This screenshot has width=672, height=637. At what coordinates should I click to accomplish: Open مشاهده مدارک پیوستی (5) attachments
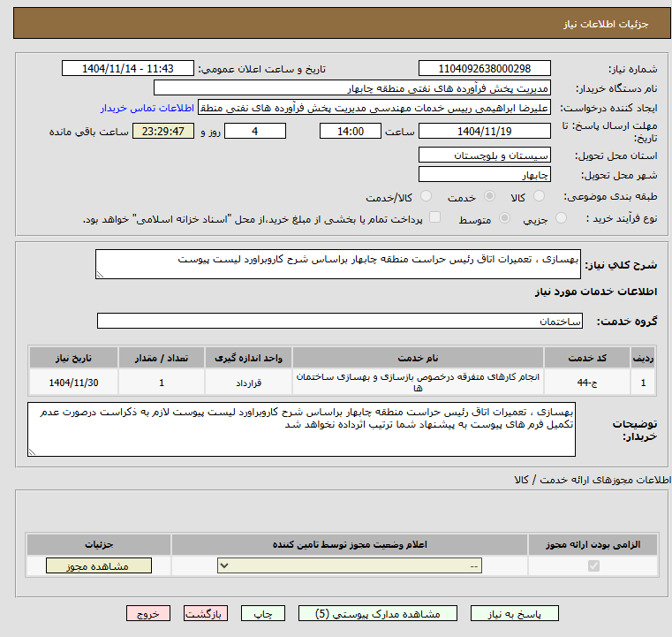click(378, 613)
